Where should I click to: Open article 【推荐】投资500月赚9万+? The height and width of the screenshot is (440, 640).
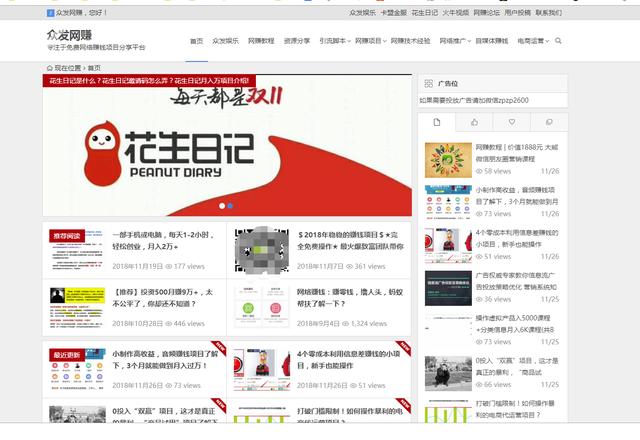tap(162, 298)
